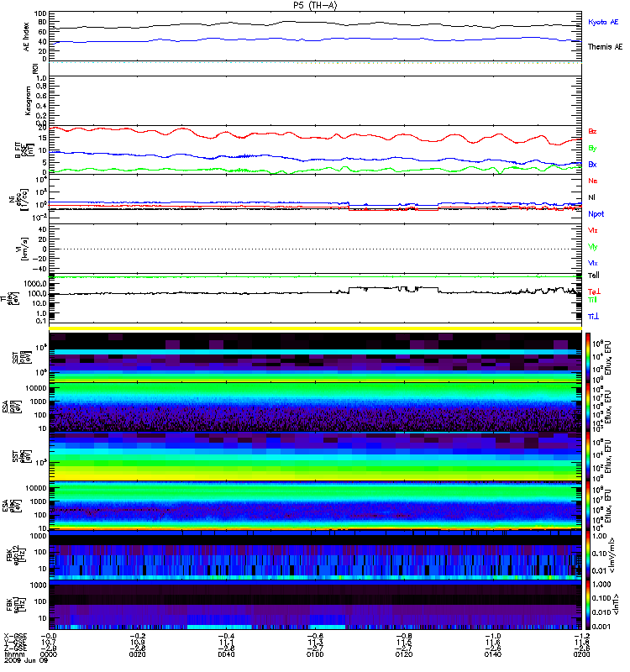Click the "<|mV/m|>" colorbar label

coord(612,555)
